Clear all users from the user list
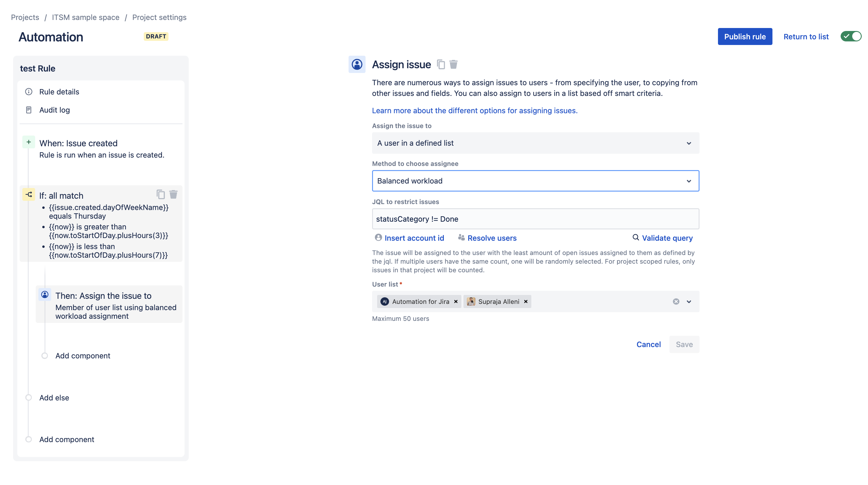The image size is (868, 485). click(x=676, y=301)
